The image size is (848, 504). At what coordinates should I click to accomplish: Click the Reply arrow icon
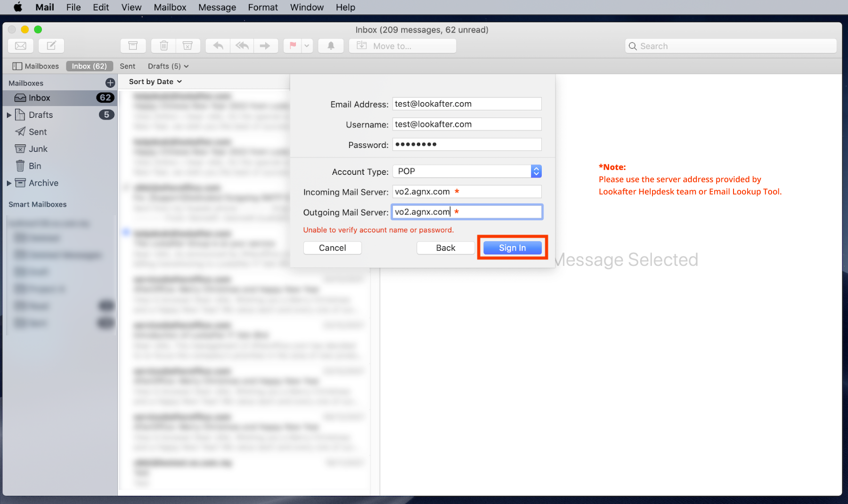[x=218, y=46]
